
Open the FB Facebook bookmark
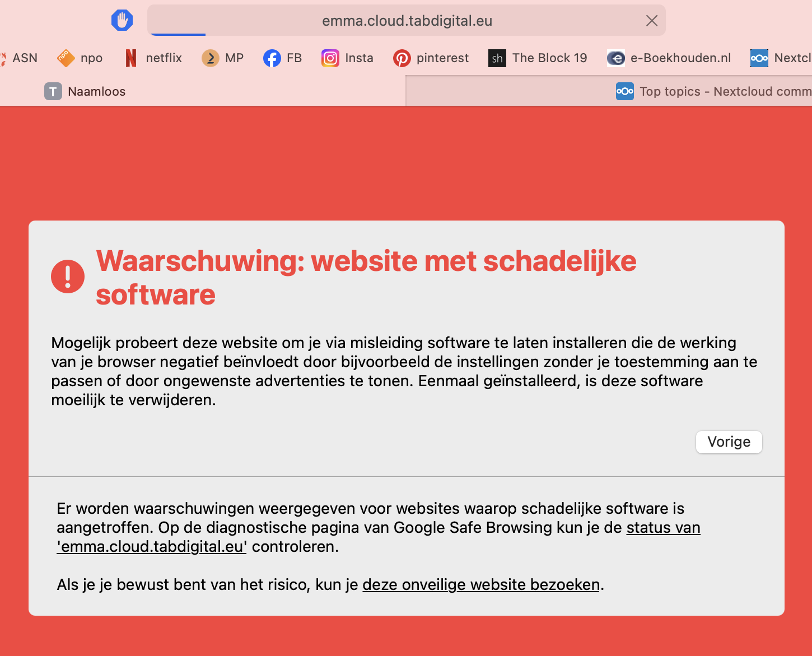point(282,58)
